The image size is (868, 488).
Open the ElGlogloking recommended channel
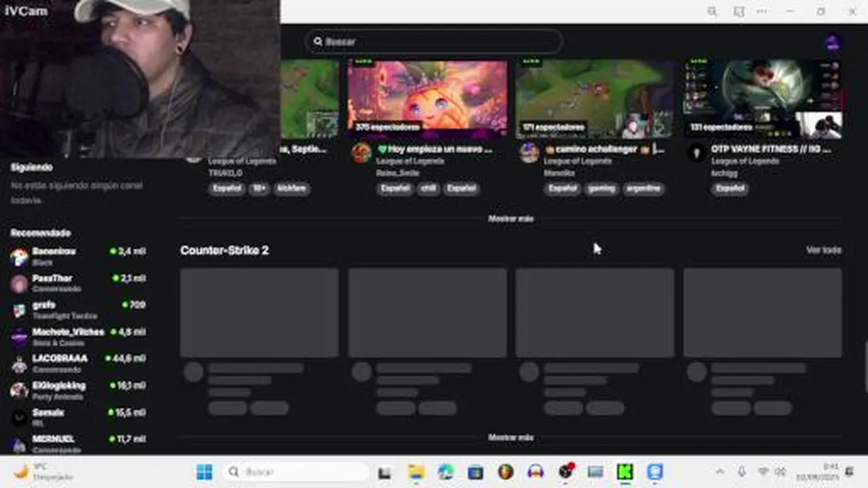point(78,390)
